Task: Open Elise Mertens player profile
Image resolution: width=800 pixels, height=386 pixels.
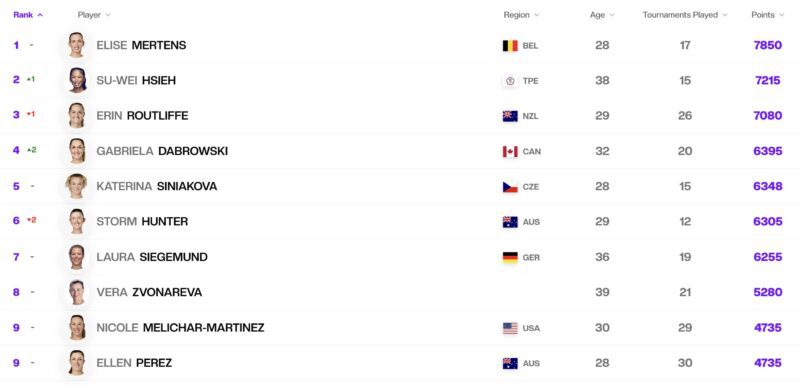Action: coord(141,45)
